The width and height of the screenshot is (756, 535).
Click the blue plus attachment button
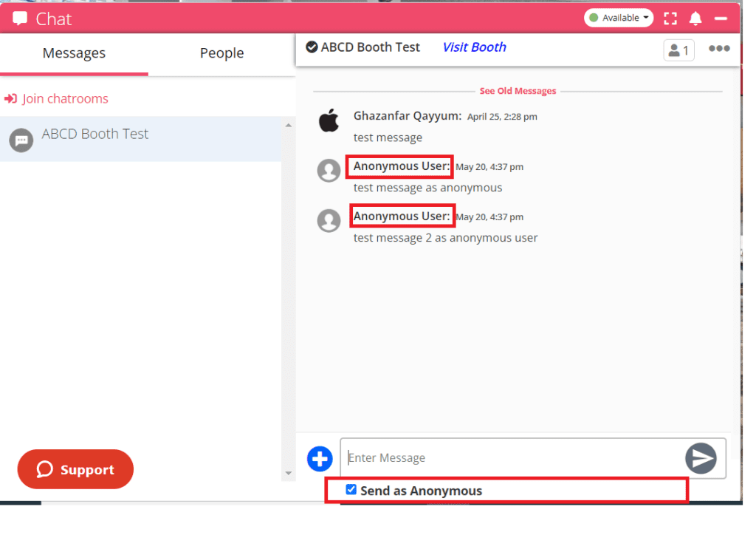(x=320, y=459)
